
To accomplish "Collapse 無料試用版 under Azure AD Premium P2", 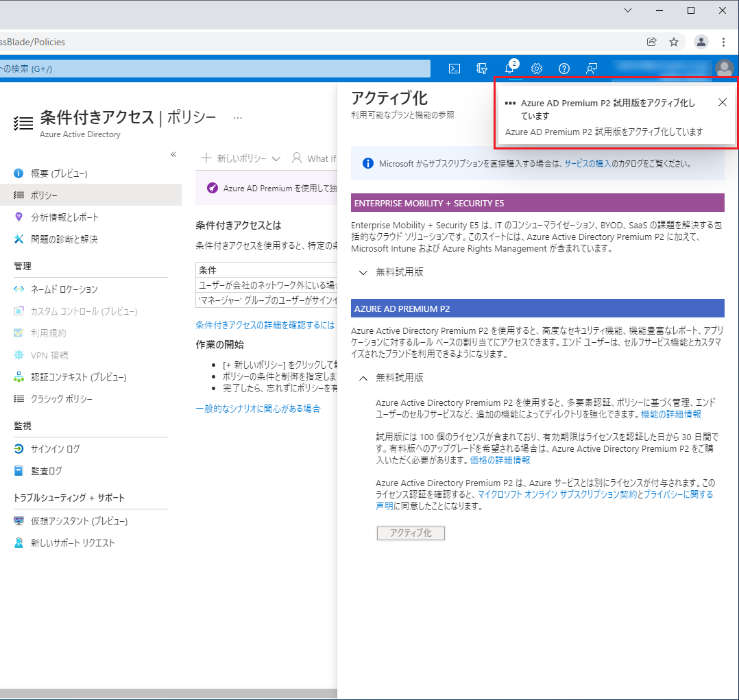I will click(391, 378).
